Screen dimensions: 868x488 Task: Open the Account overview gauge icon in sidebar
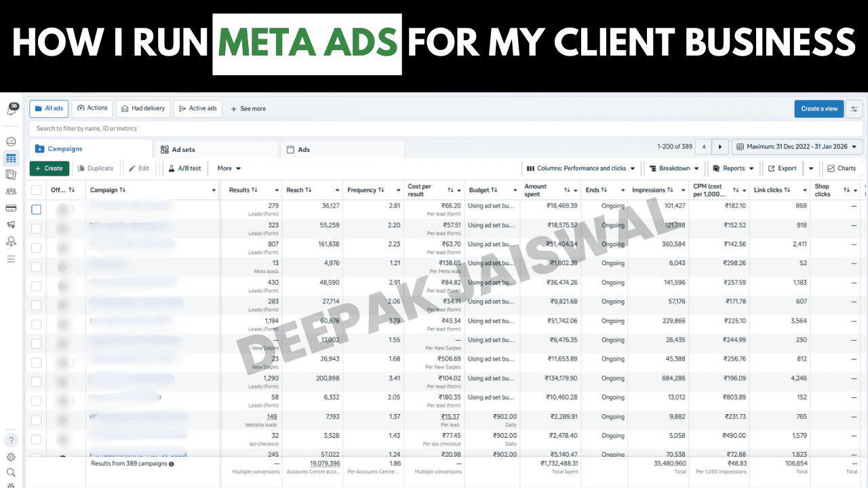tap(11, 142)
